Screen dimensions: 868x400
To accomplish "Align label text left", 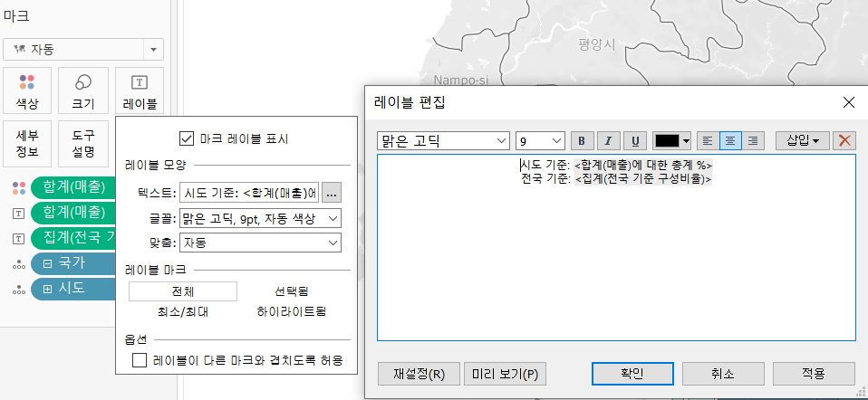I will coord(708,140).
